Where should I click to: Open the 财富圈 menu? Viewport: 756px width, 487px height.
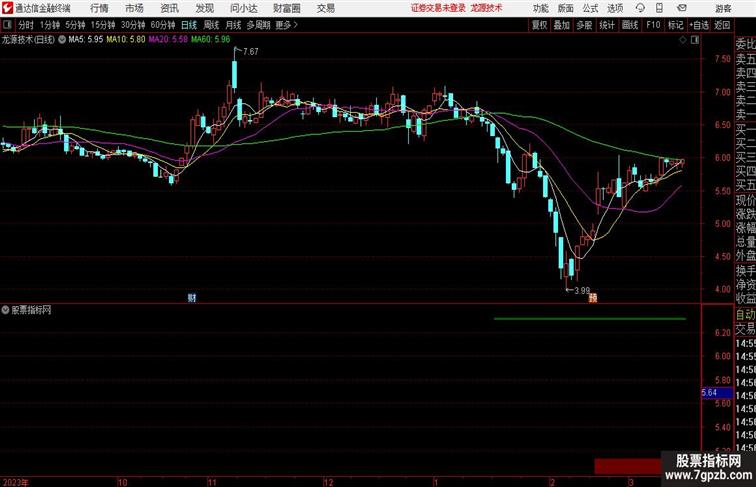click(x=286, y=8)
